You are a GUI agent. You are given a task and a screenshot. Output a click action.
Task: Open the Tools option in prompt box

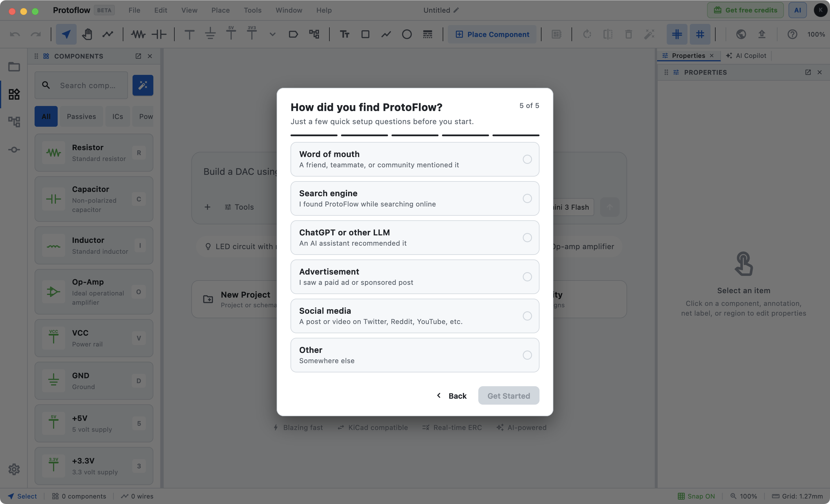[x=239, y=207]
